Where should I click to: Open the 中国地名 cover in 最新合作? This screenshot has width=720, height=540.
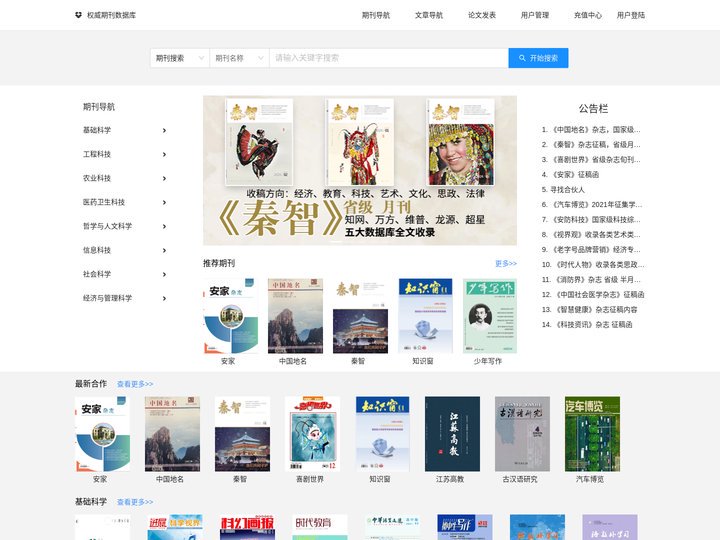172,434
